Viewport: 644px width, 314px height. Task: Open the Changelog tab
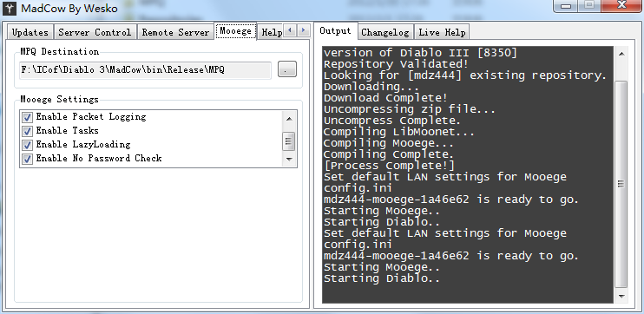[x=385, y=32]
